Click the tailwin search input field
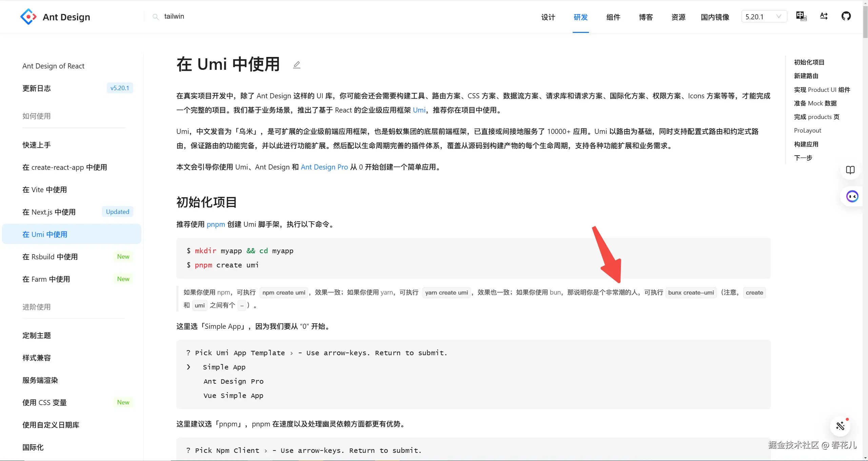The height and width of the screenshot is (461, 868). point(174,16)
